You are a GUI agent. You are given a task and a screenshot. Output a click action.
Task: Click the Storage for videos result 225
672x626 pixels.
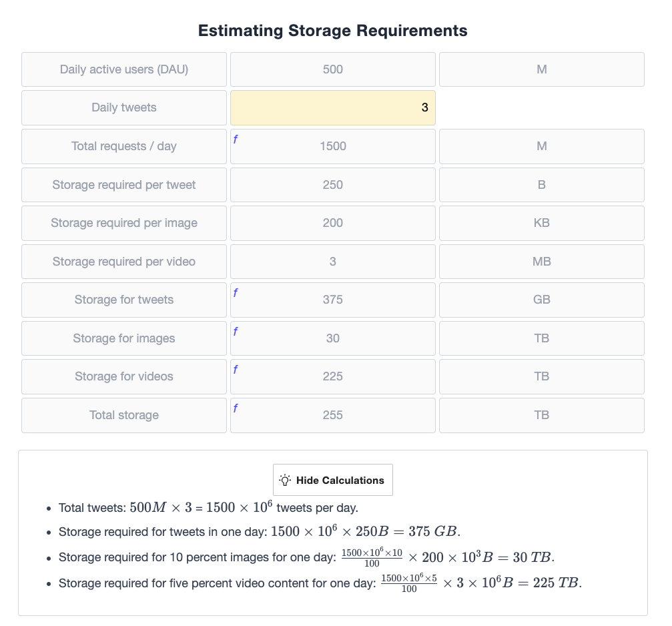(332, 376)
